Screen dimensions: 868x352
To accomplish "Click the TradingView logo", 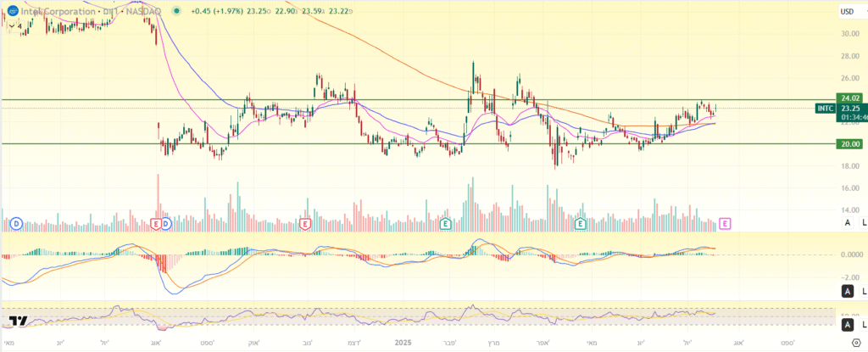I will [19, 321].
